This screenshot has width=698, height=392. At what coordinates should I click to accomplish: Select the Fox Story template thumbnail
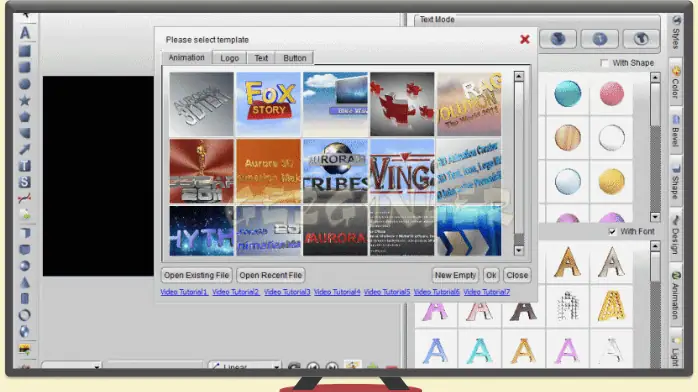click(268, 104)
